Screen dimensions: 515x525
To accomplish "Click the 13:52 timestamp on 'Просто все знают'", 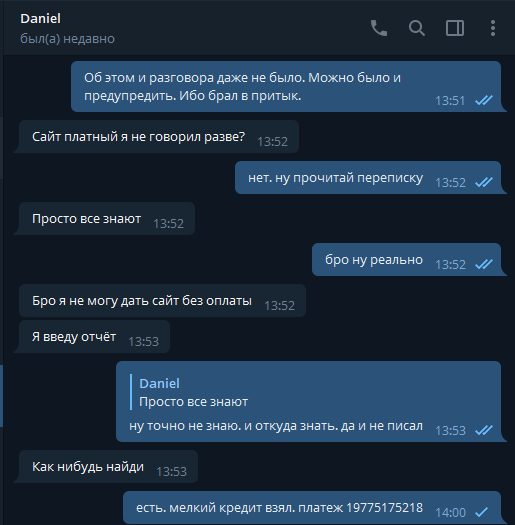I will (168, 224).
